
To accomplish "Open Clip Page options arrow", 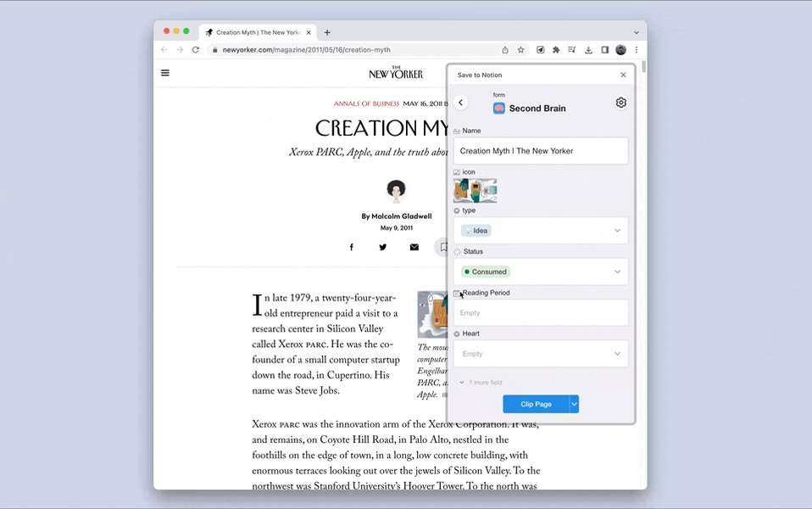I will pos(574,404).
